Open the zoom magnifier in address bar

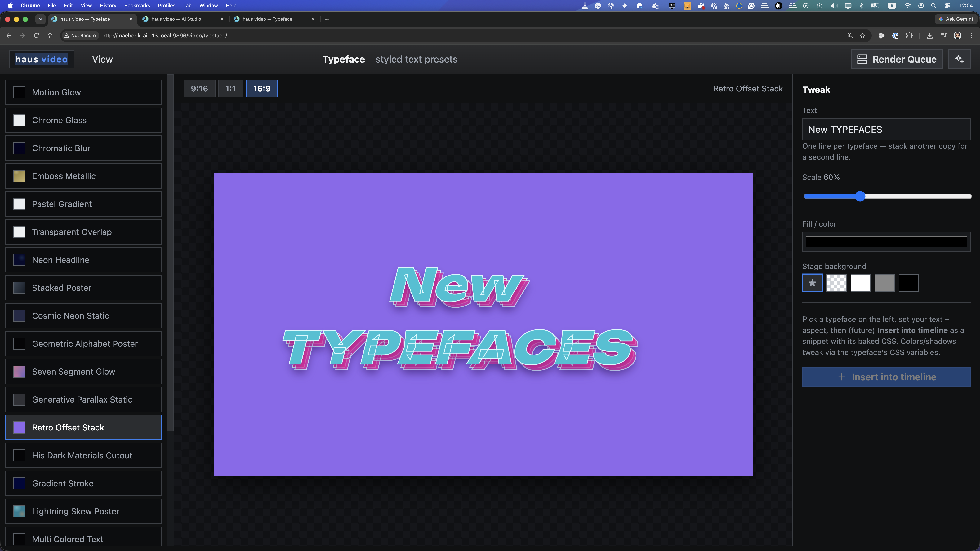[850, 36]
